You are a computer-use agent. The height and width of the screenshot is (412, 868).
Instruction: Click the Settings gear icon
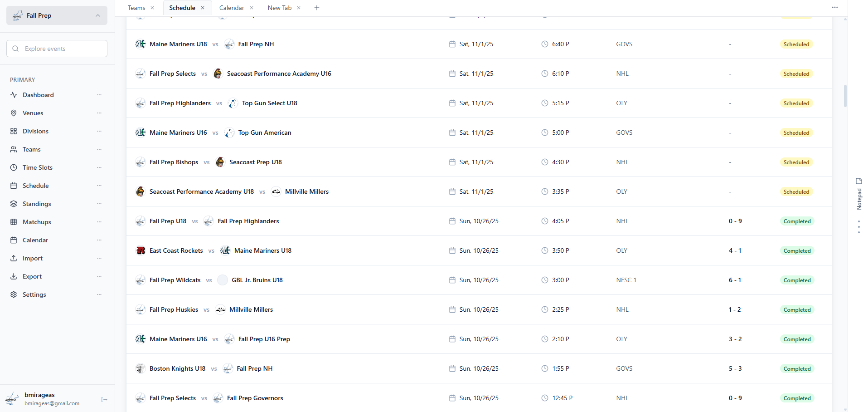coord(14,294)
